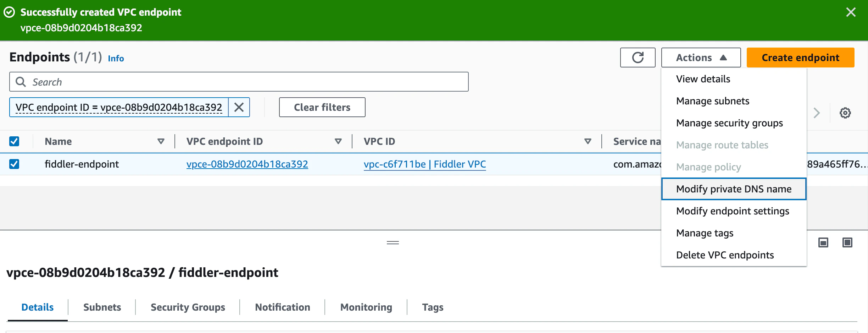Open the Info link beside Endpoints
Viewport: 868px width, 333px height.
click(116, 59)
